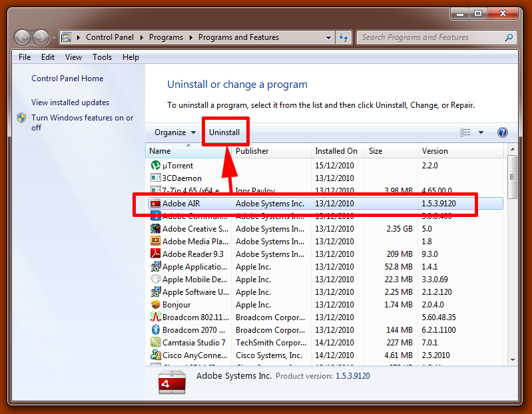Click the Broadcom 802.11 icon
Screen dimensions: 532x414
point(155,317)
